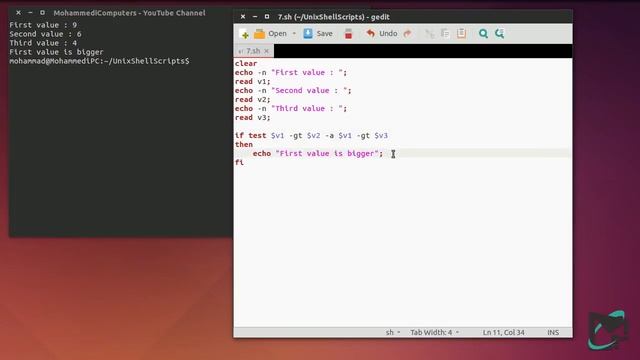Click the 'clear' line in editor

pos(246,64)
